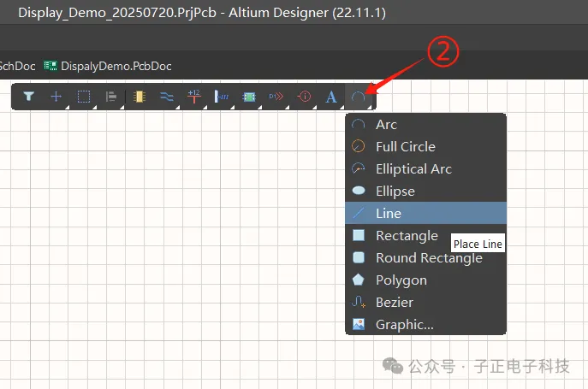Choose Round Rectangle menu entry

(x=425, y=258)
